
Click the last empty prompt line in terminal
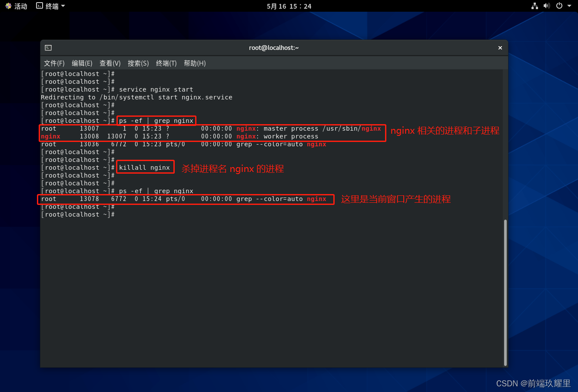pyautogui.click(x=78, y=214)
